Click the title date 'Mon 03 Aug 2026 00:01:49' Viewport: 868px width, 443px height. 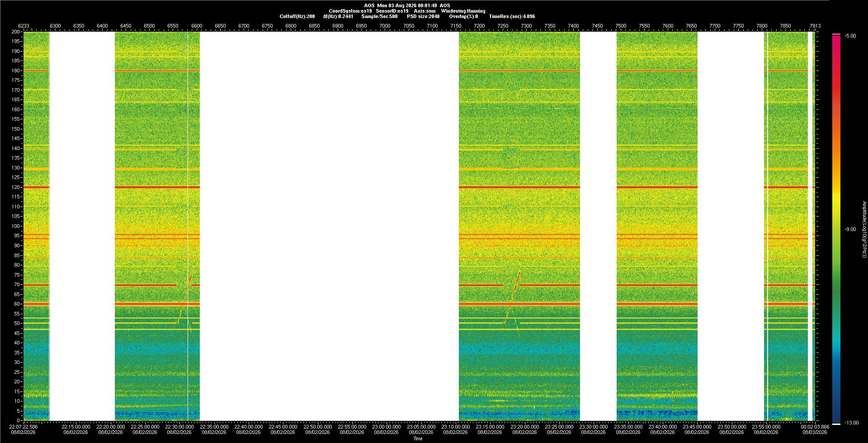407,5
